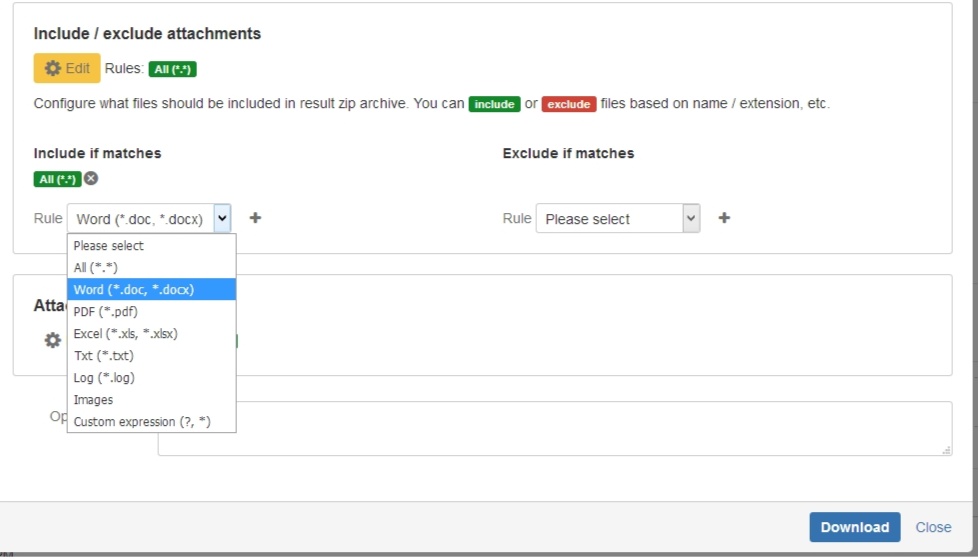
Task: Select Txt (*.txt) rule option
Action: point(104,356)
